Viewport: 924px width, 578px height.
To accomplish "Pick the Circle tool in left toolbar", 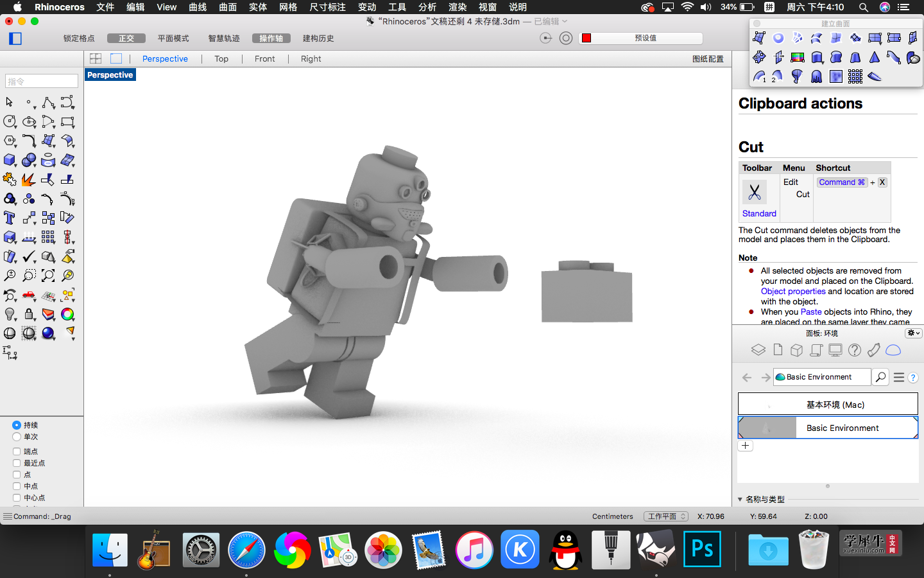I will [10, 121].
